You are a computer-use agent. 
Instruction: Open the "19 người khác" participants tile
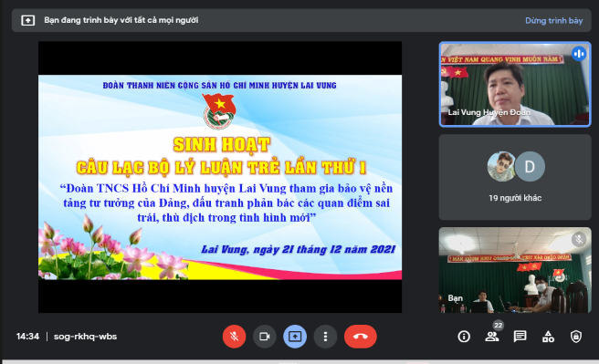515,177
